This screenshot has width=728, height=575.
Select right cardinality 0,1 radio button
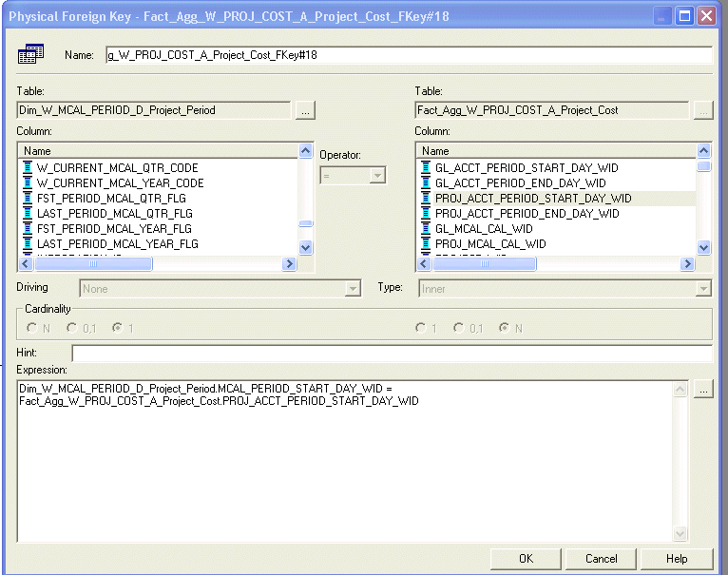pos(459,328)
